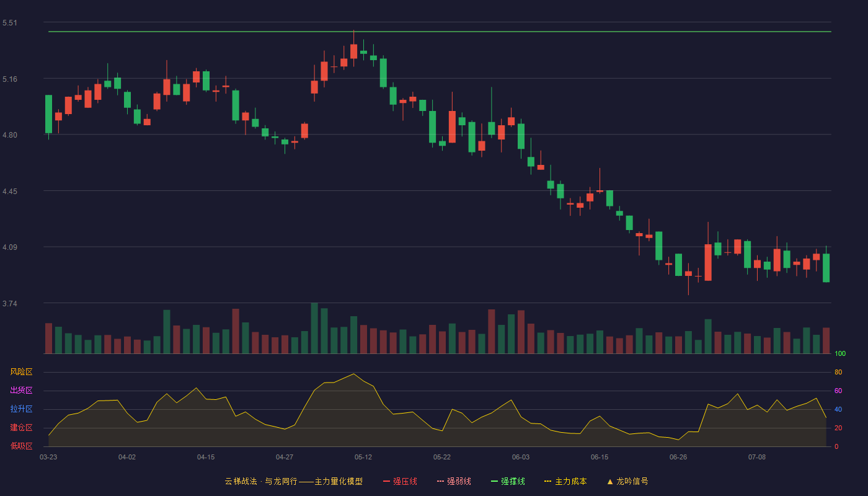Click the 出货区 zone label
The width and height of the screenshot is (868, 496).
click(x=21, y=391)
